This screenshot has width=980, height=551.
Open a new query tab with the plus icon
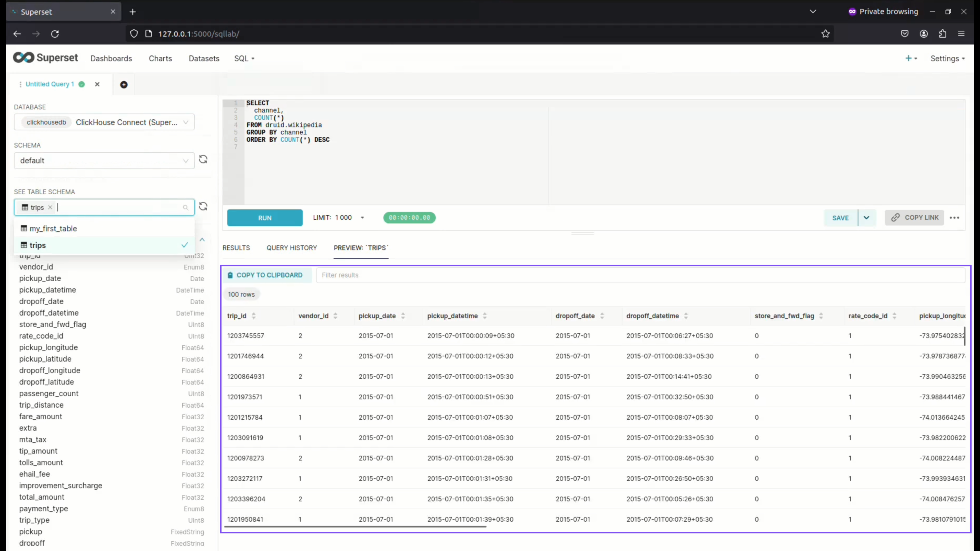(124, 84)
